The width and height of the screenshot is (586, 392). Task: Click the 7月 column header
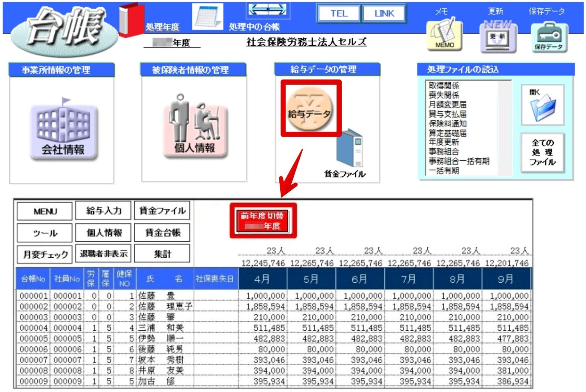(409, 279)
